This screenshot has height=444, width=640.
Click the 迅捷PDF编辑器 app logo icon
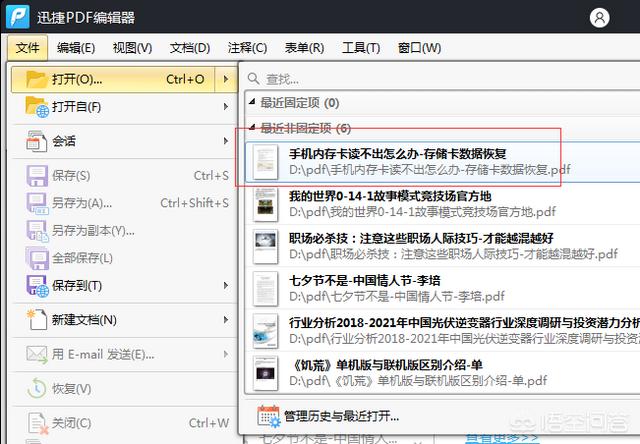(x=18, y=16)
